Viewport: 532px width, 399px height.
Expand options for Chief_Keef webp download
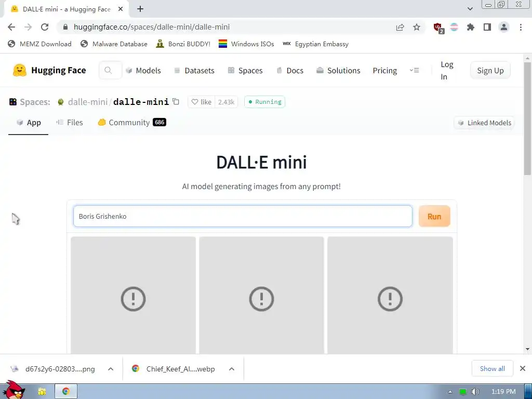pyautogui.click(x=231, y=369)
